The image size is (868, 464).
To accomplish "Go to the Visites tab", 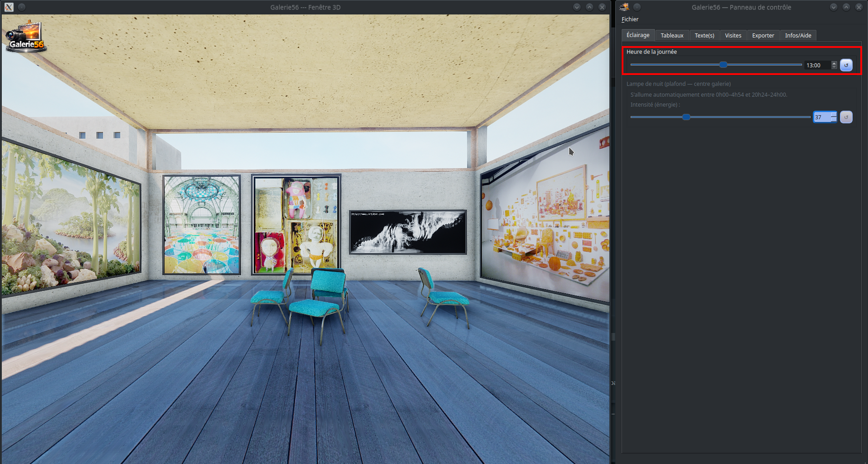I will (733, 36).
